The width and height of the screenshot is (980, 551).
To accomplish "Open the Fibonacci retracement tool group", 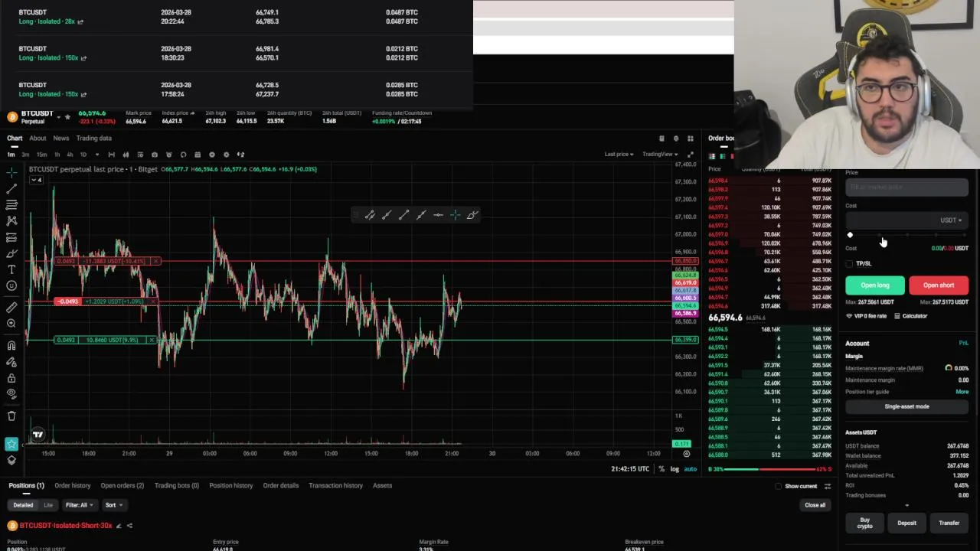I will tap(11, 204).
